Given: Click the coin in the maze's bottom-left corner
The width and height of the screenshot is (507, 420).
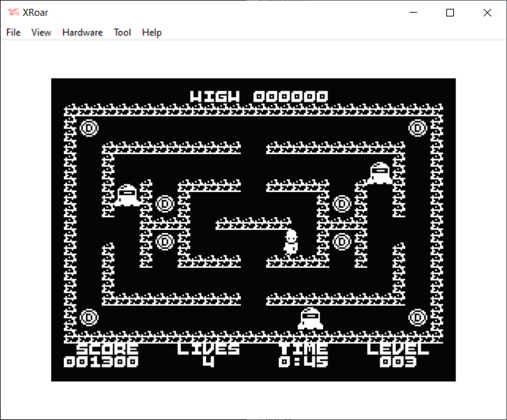Looking at the screenshot, I should coord(89,317).
